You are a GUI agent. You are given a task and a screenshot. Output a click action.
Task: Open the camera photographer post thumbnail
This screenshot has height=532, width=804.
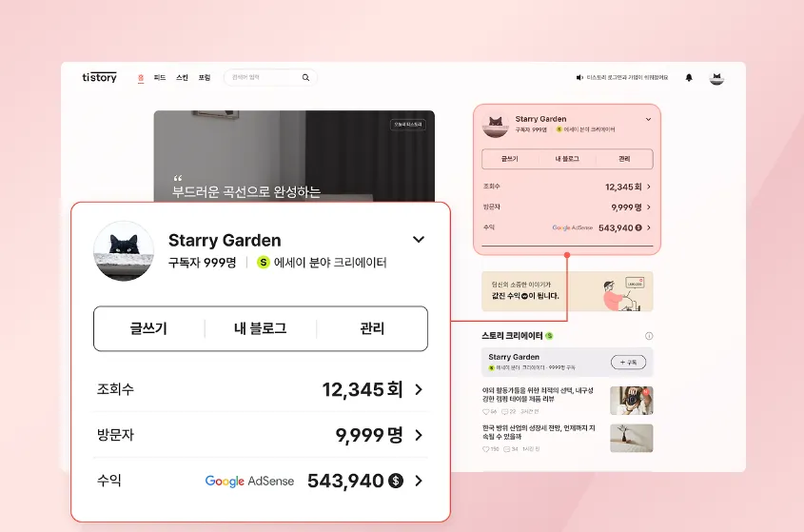pyautogui.click(x=631, y=401)
